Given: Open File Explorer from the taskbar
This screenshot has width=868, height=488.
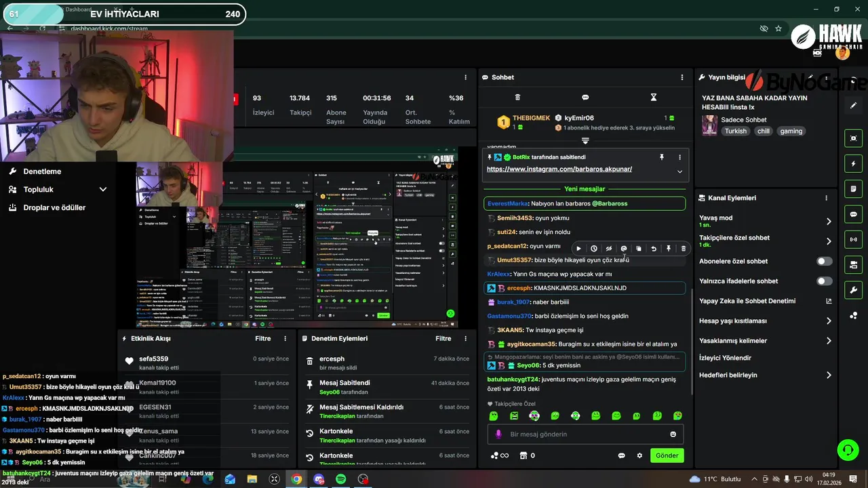Looking at the screenshot, I should (x=252, y=479).
